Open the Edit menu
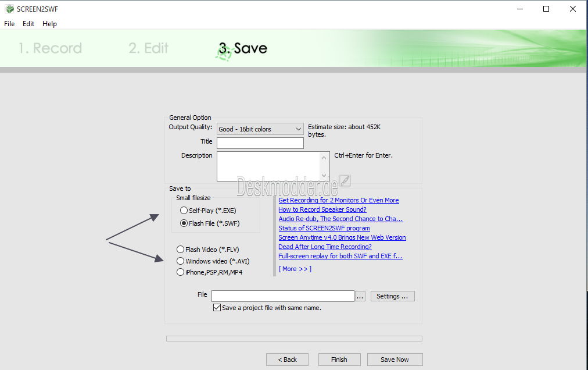588x370 pixels. [28, 24]
